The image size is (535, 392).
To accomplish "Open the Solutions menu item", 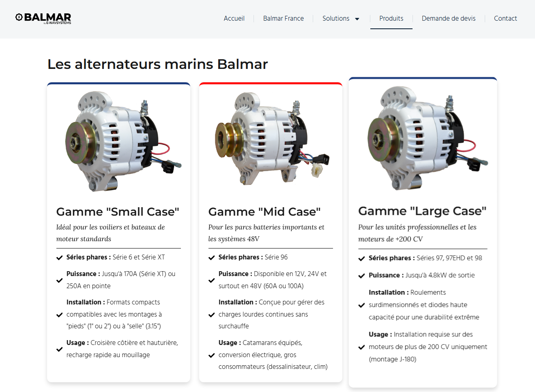I will point(336,19).
